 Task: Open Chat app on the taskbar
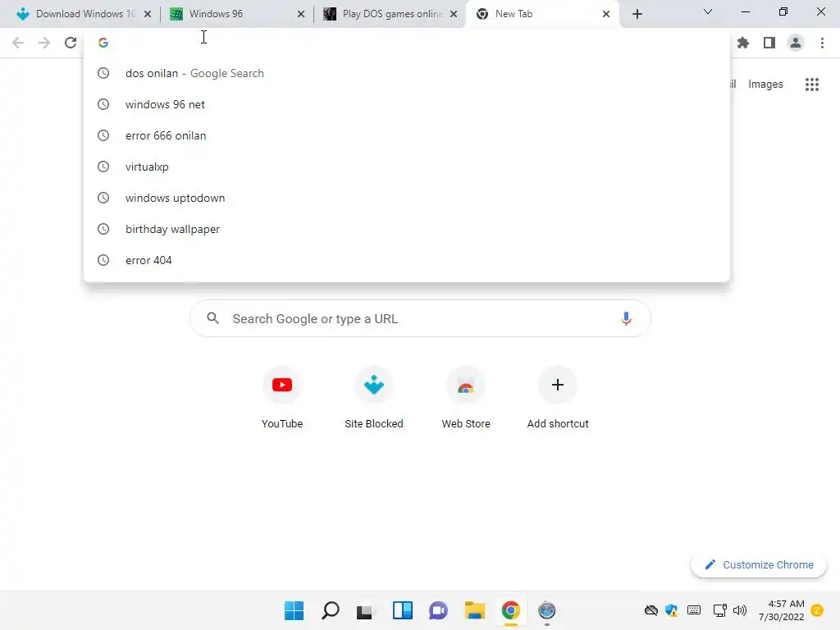click(x=438, y=610)
